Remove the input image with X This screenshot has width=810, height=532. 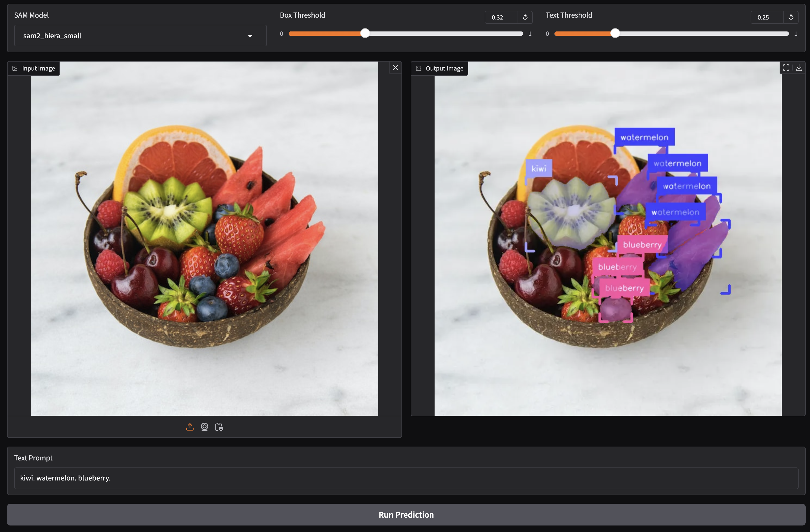click(395, 68)
